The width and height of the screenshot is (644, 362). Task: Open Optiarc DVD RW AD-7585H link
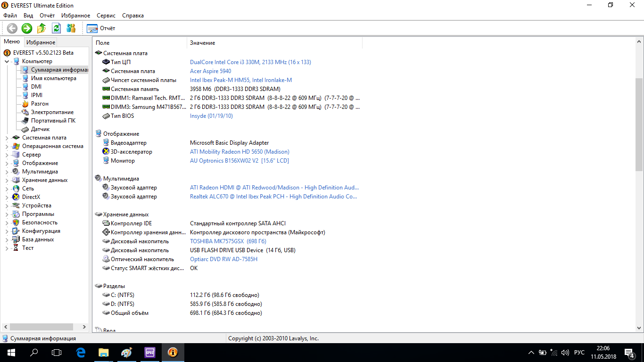(x=223, y=259)
